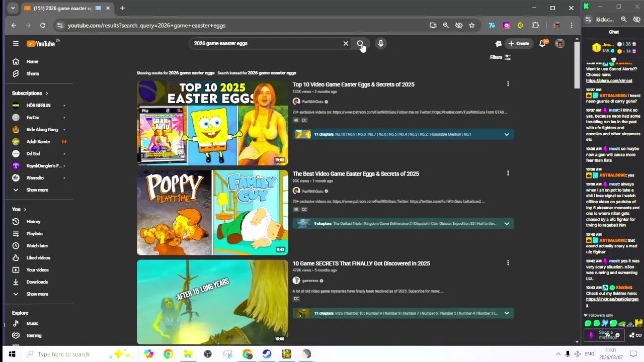Viewport: 644px width, 362px height.
Task: Open the blerp.com link in Kick chat
Action: point(609,80)
